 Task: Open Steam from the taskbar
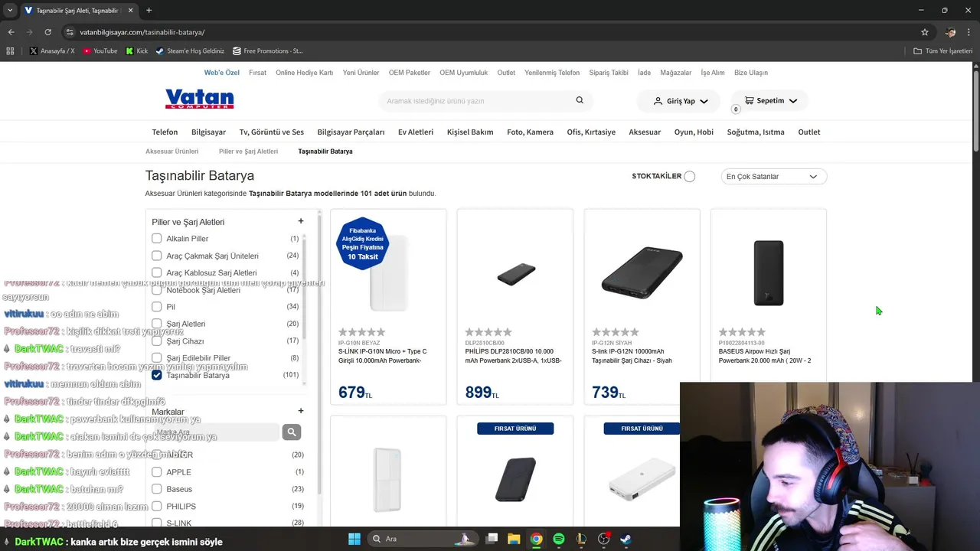626,539
